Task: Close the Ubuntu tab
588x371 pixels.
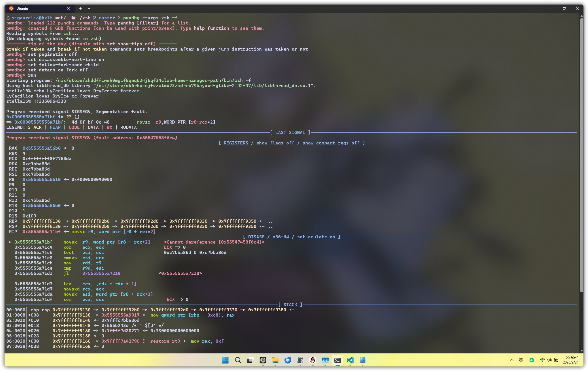Action: pos(68,8)
